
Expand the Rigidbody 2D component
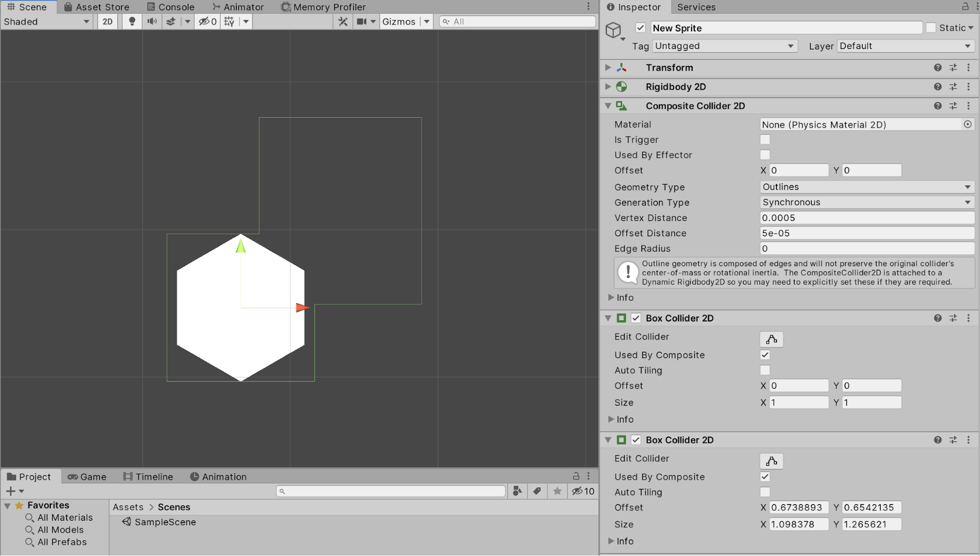[608, 87]
